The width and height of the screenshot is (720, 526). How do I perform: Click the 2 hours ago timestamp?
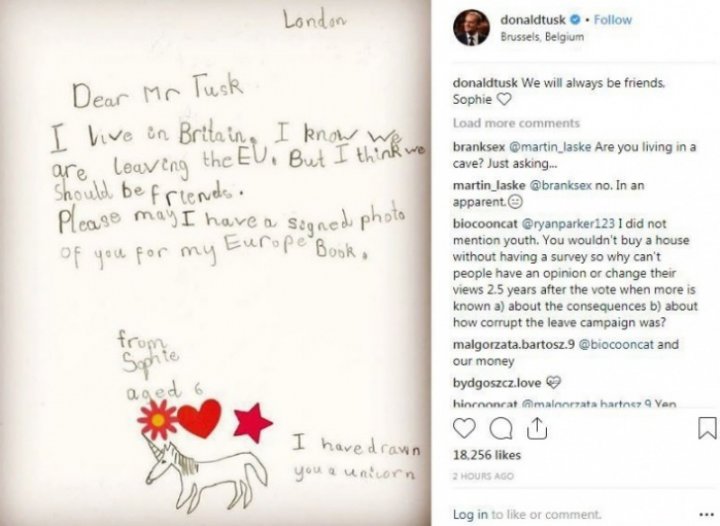tap(481, 477)
